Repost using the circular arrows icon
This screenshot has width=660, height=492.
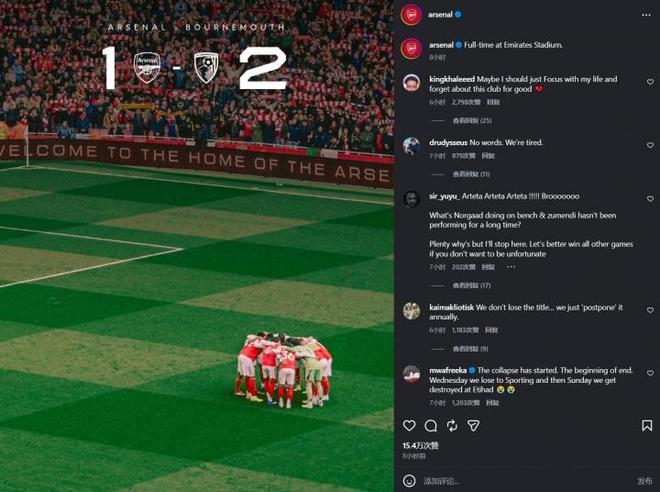[452, 426]
